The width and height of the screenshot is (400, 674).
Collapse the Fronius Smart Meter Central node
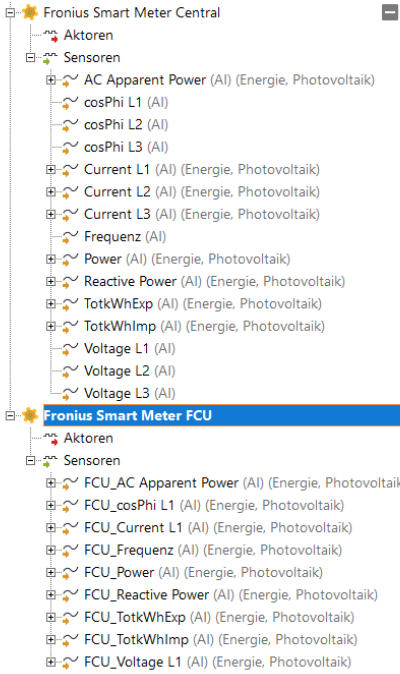pyautogui.click(x=10, y=13)
